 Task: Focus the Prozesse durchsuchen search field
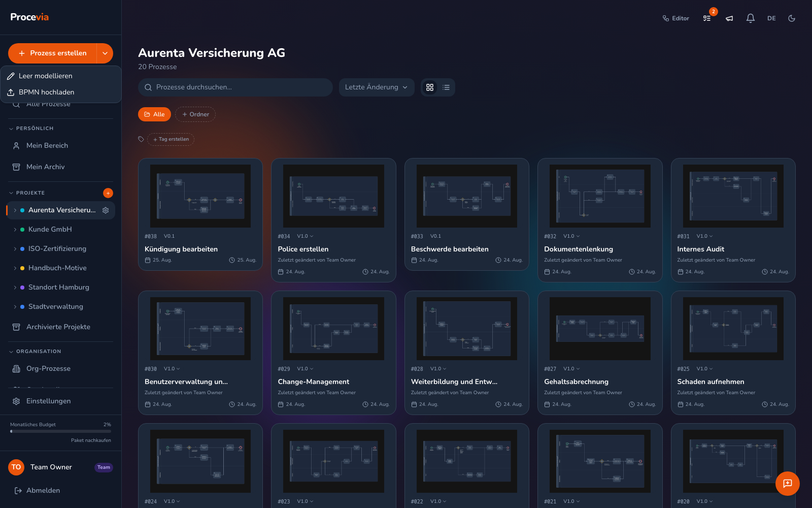point(235,87)
